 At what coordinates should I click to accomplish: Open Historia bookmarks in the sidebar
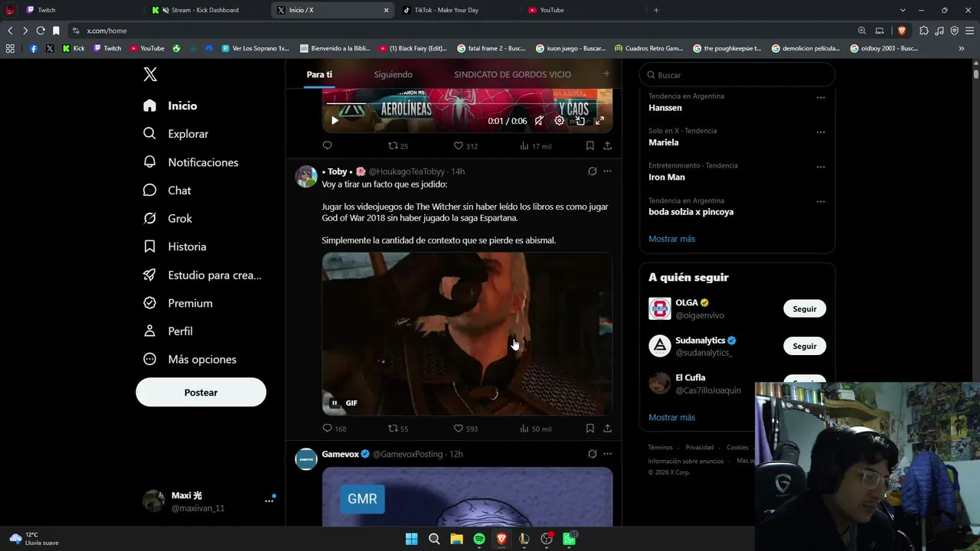coord(175,246)
